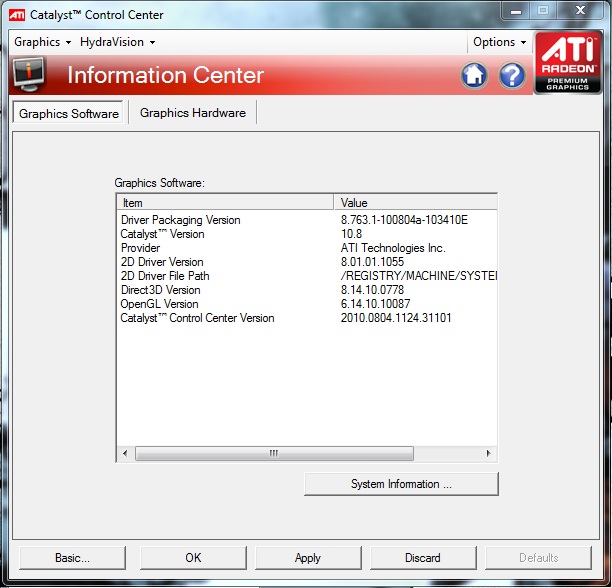Expand the HydraVision menu
The height and width of the screenshot is (588, 612).
[x=118, y=42]
